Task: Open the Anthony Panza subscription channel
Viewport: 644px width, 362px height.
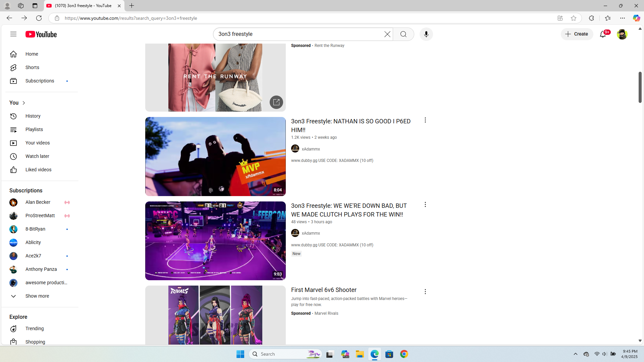Action: coord(39,269)
